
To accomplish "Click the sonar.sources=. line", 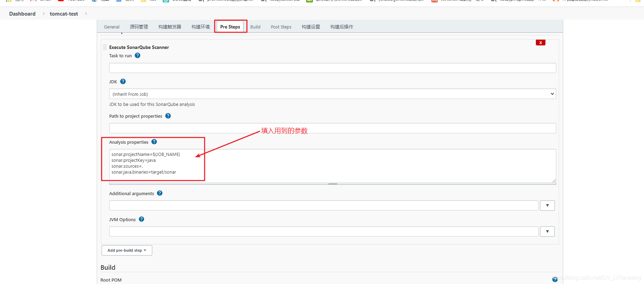I will (127, 166).
